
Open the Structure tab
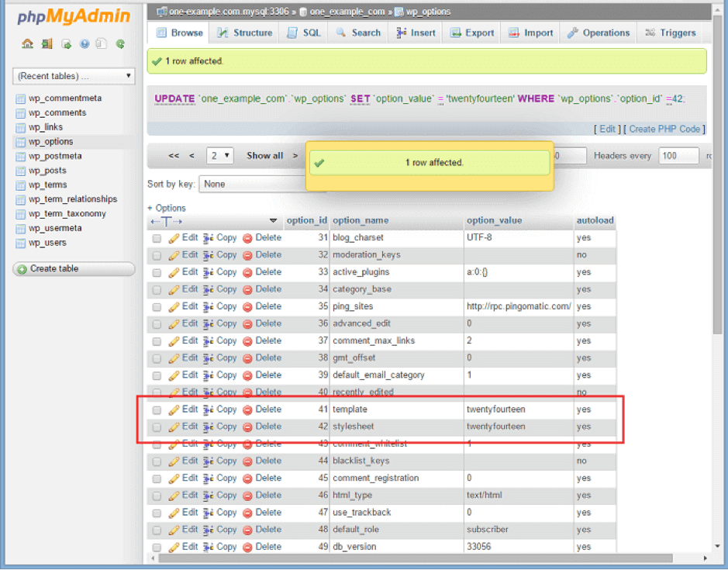pos(245,33)
